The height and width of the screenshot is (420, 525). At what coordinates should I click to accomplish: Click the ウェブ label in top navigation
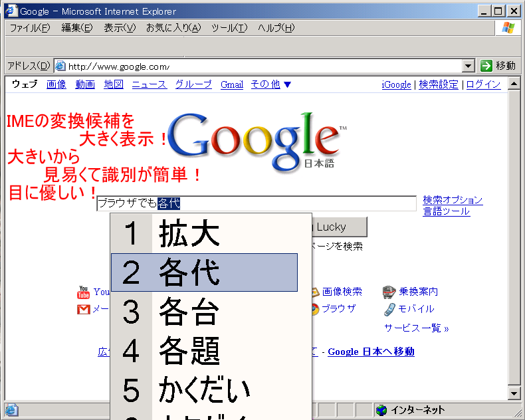tap(25, 84)
